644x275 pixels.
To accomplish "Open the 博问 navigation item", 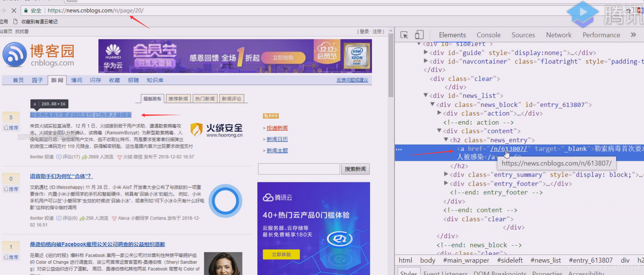I will pyautogui.click(x=77, y=80).
